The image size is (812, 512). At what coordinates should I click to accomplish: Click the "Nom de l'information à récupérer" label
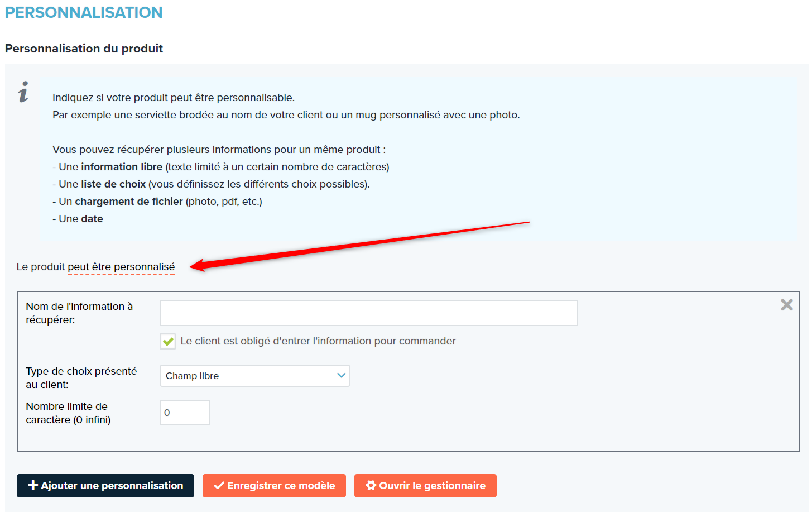point(79,313)
